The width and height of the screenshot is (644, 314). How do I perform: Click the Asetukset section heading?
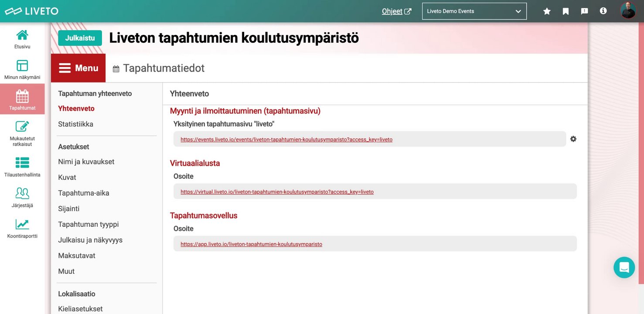tap(74, 147)
